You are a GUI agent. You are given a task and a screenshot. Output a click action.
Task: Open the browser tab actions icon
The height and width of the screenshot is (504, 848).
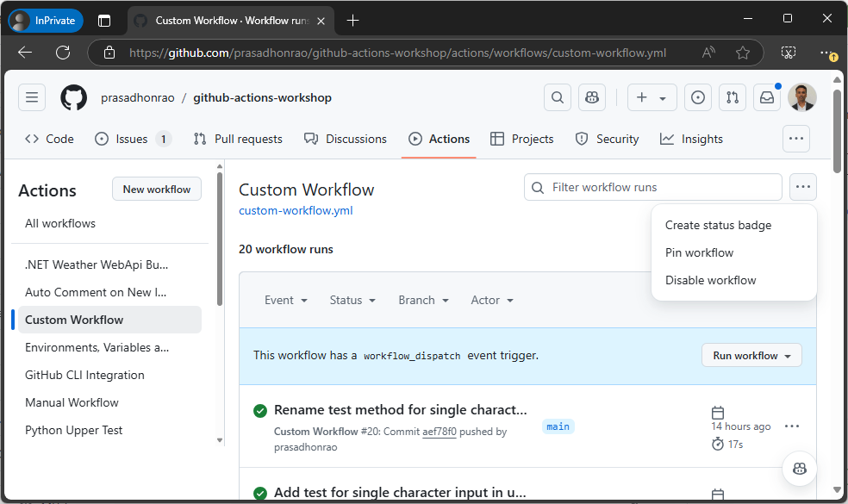pos(104,21)
